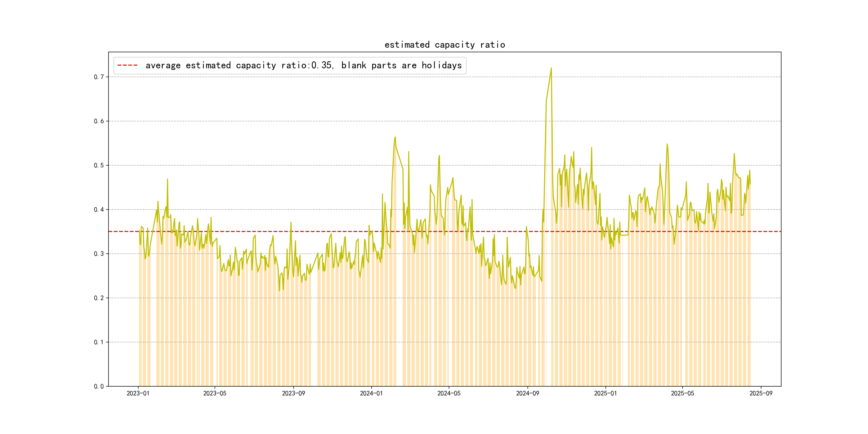Click the 2025-09 x-axis label
Viewport: 868px width, 434px height.
(761, 393)
